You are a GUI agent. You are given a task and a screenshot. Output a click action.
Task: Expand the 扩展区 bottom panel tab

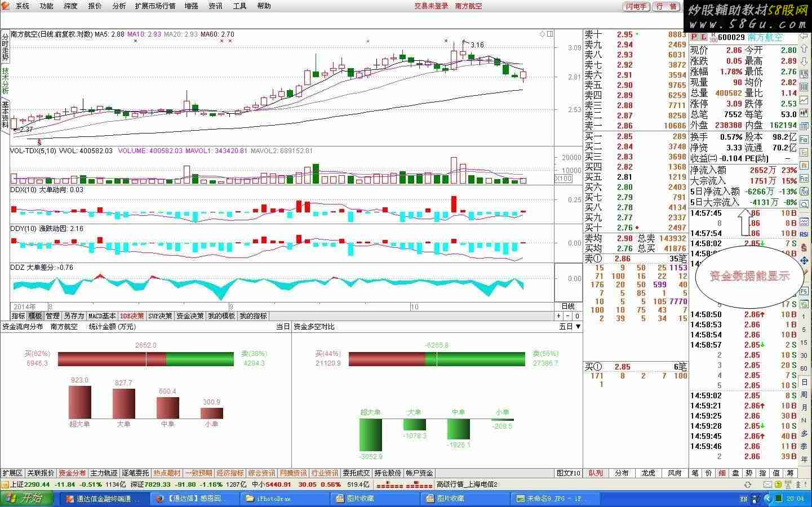pyautogui.click(x=12, y=473)
